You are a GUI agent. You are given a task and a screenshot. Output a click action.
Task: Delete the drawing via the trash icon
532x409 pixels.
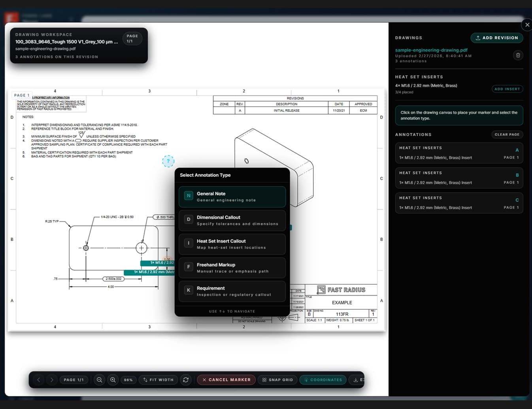click(x=518, y=55)
